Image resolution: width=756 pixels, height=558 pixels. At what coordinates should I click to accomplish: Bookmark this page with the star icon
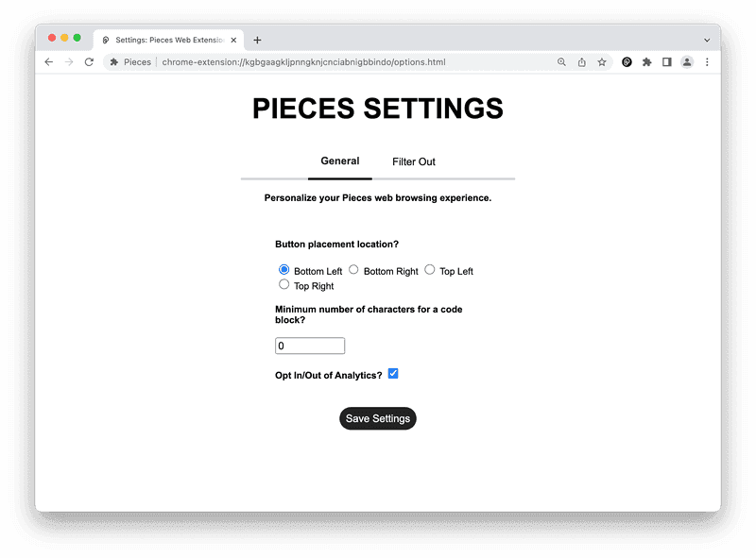pyautogui.click(x=602, y=61)
